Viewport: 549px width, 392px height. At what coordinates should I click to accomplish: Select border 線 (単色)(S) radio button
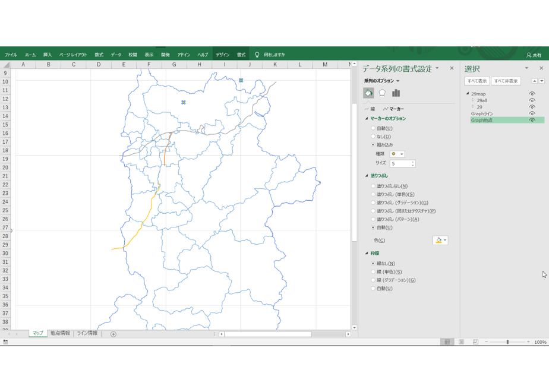(373, 271)
